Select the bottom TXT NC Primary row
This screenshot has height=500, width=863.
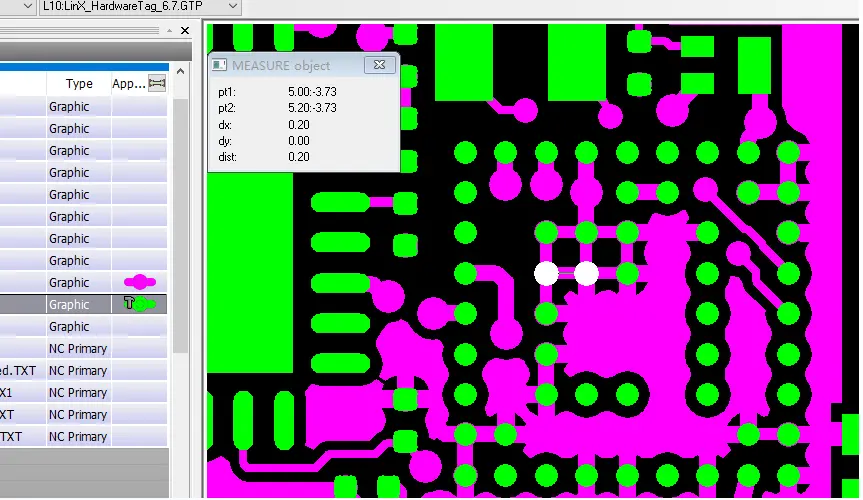(x=84, y=437)
